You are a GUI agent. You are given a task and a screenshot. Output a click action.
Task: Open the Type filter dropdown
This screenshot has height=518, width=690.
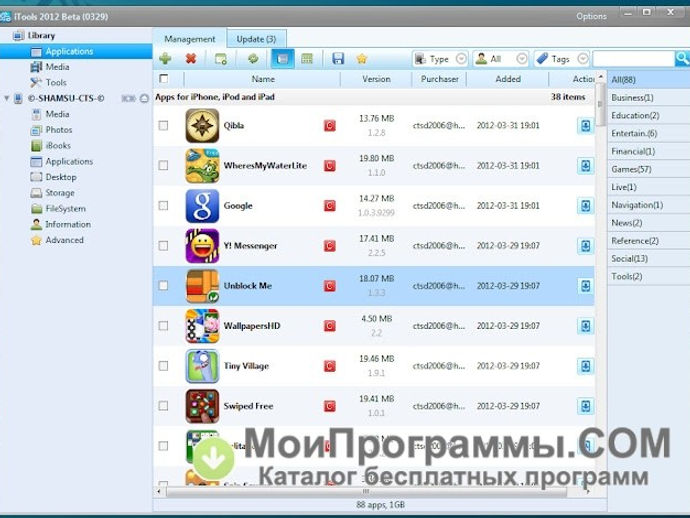(440, 59)
